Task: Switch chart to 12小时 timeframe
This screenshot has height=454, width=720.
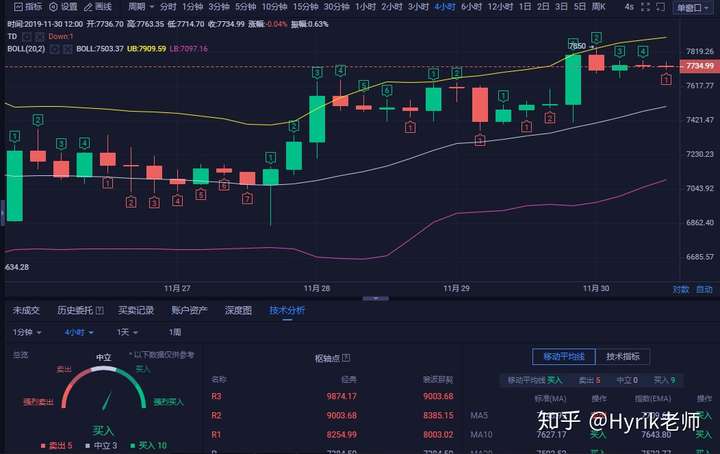Action: tap(501, 7)
